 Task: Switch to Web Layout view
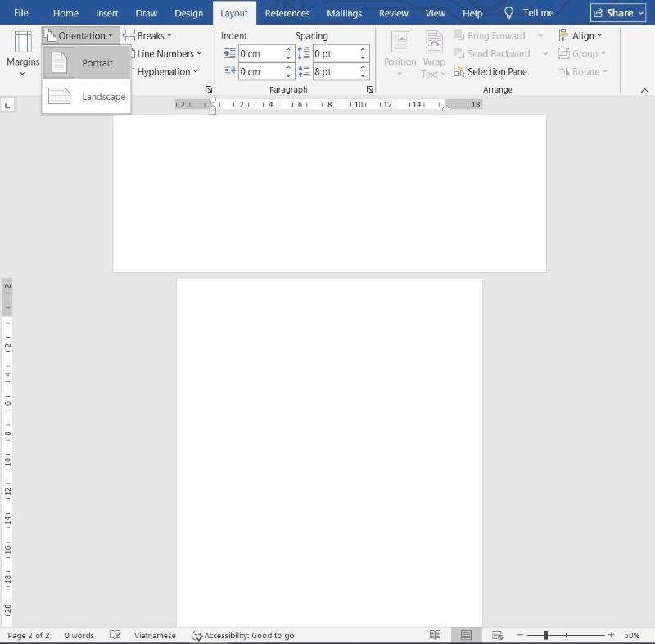click(x=497, y=635)
